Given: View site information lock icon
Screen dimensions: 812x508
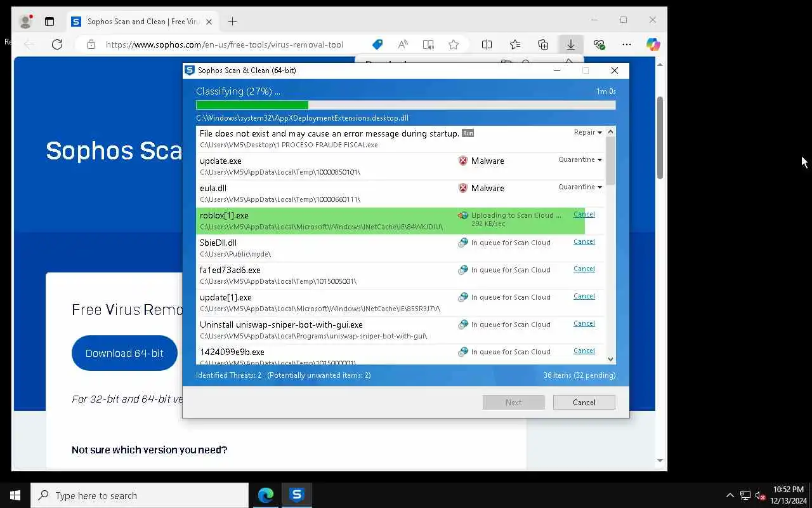Looking at the screenshot, I should click(91, 44).
